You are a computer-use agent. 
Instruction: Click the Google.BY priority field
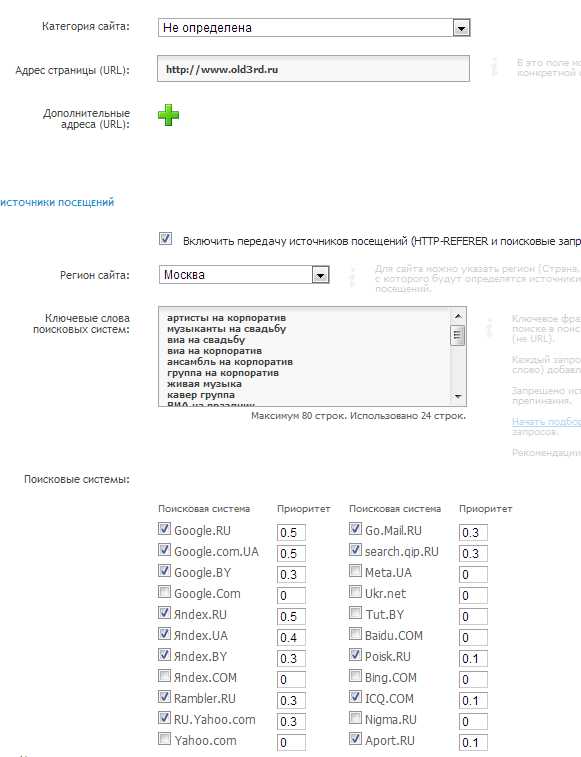point(291,575)
